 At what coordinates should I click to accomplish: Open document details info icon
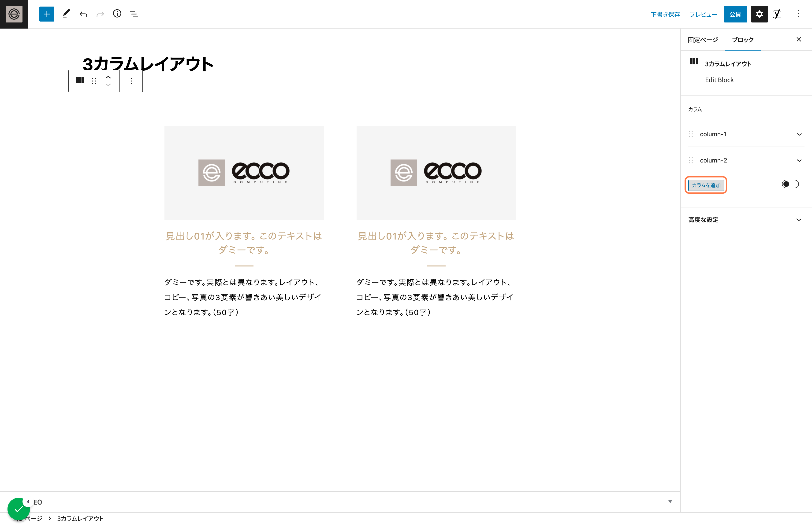point(117,14)
